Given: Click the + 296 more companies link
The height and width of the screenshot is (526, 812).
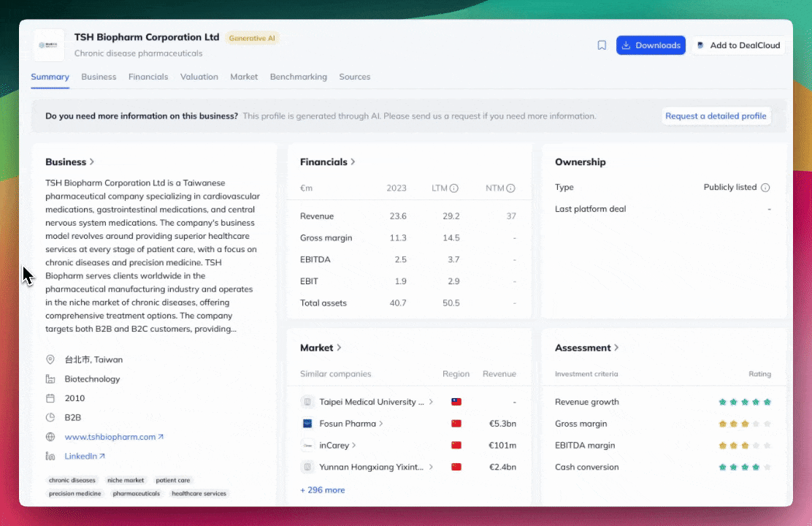Looking at the screenshot, I should [322, 490].
